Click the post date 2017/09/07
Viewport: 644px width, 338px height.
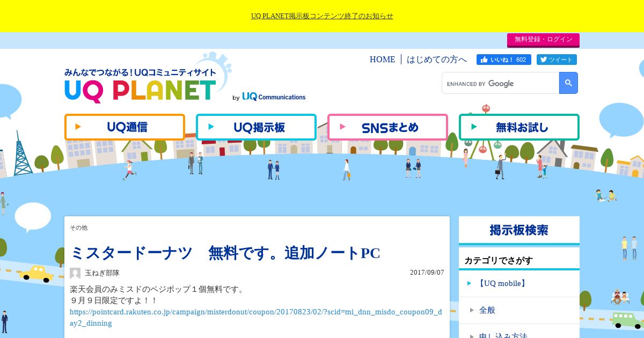pos(427,273)
